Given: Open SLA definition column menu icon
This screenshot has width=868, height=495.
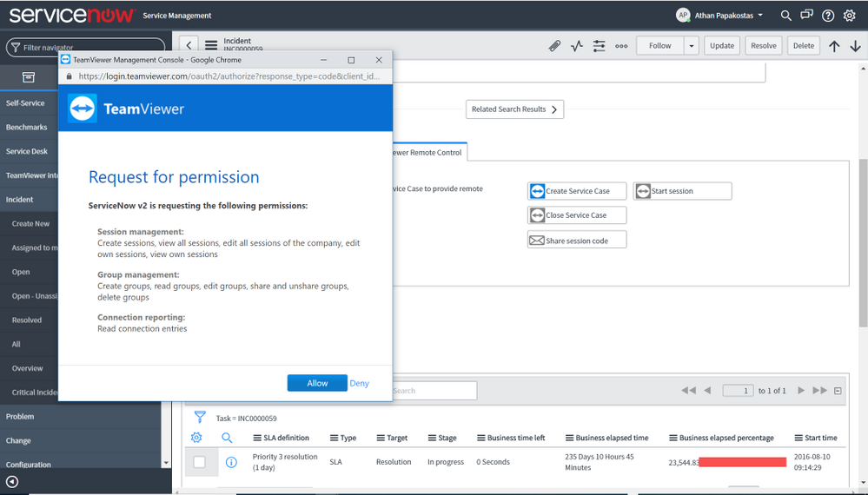Looking at the screenshot, I should (257, 438).
